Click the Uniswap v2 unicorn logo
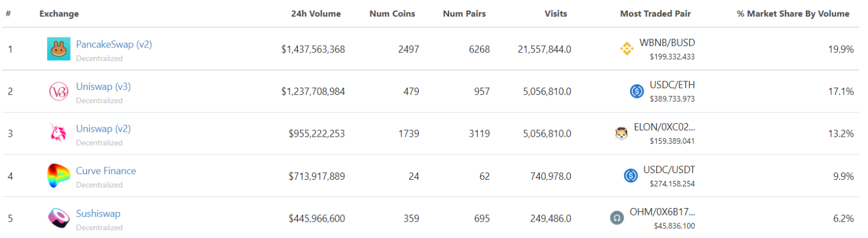The image size is (868, 238). [x=59, y=133]
